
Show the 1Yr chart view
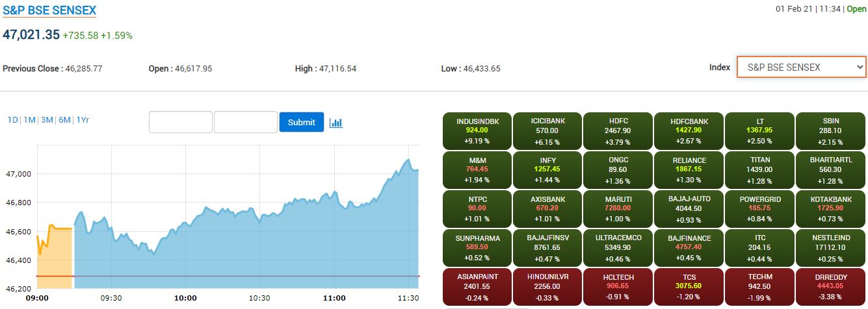point(83,119)
